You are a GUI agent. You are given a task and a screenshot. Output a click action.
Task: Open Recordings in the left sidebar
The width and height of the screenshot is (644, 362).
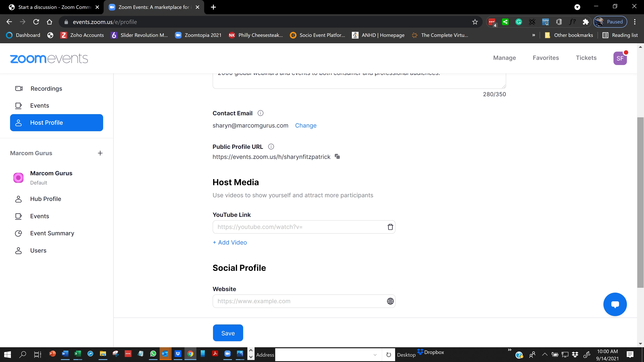point(46,89)
